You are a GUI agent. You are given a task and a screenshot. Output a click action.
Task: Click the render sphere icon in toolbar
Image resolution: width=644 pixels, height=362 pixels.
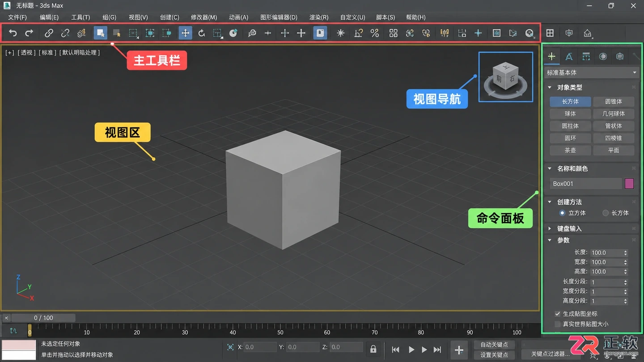530,33
